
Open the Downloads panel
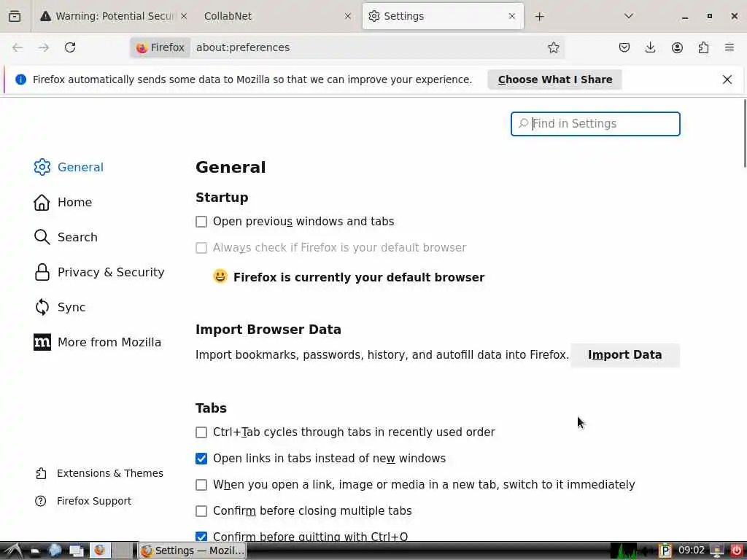tap(650, 47)
